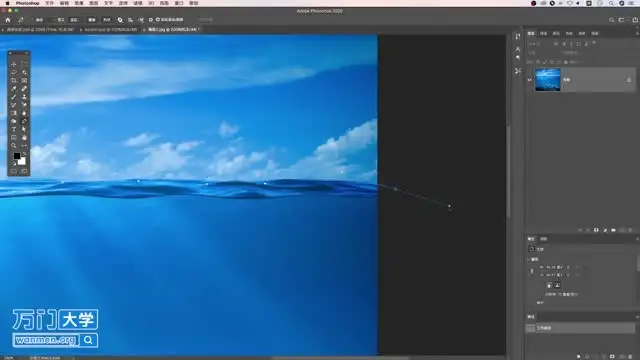
Task: Select the Brush tool
Action: [13, 97]
